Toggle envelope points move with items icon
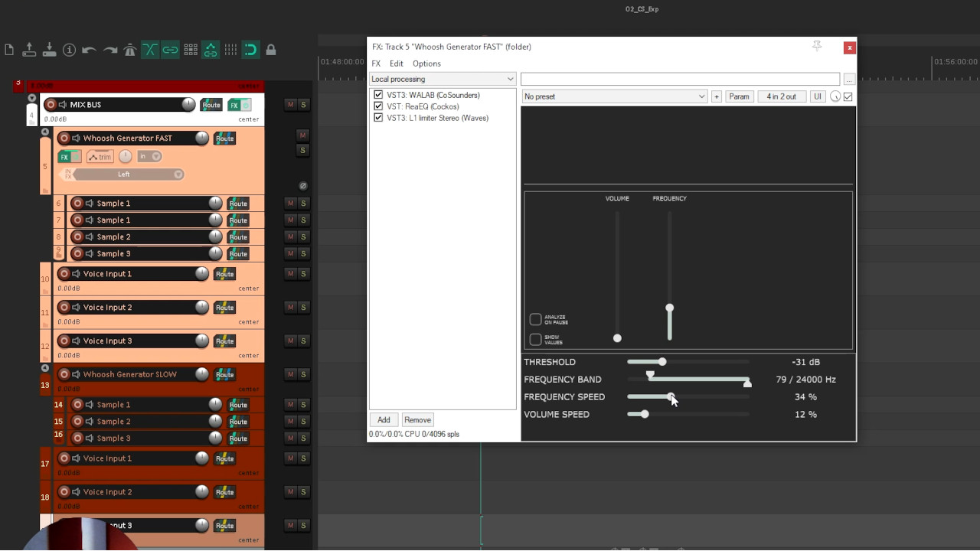 coord(210,50)
